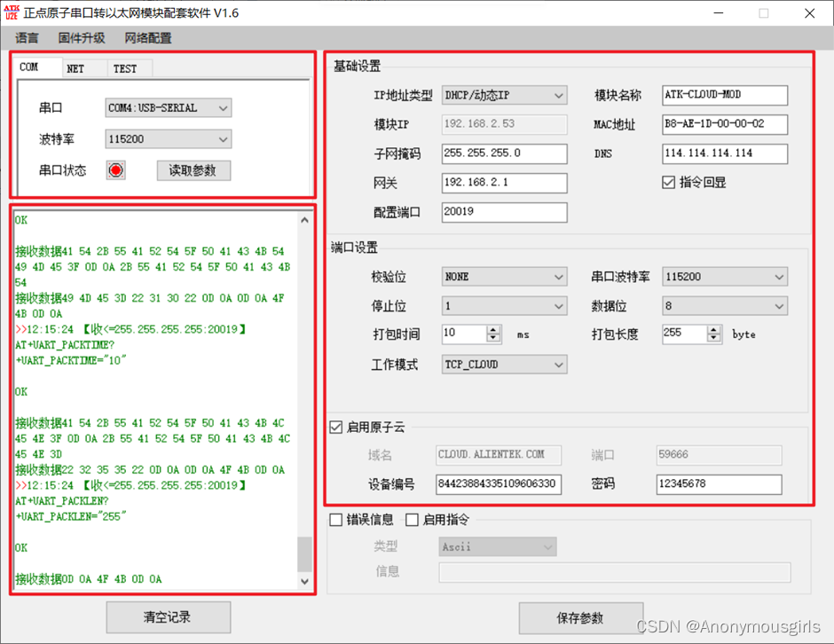Expand the 波特率 115200 dropdown in COM tab
834x644 pixels.
pos(168,139)
